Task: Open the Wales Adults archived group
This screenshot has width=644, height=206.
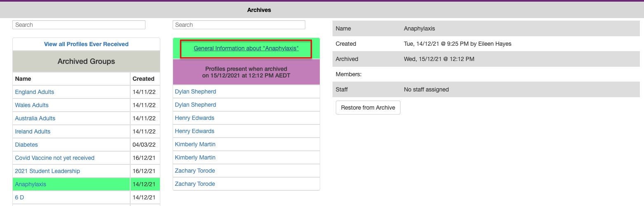Action: tap(32, 105)
